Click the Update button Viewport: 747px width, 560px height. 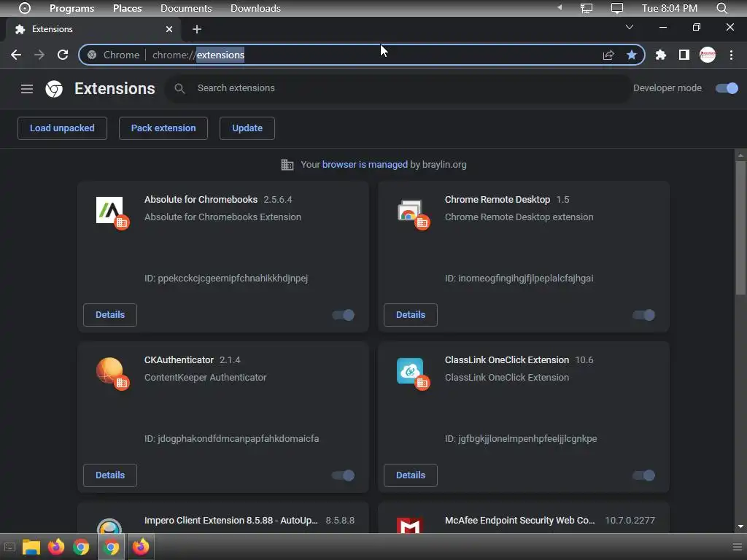pyautogui.click(x=247, y=128)
